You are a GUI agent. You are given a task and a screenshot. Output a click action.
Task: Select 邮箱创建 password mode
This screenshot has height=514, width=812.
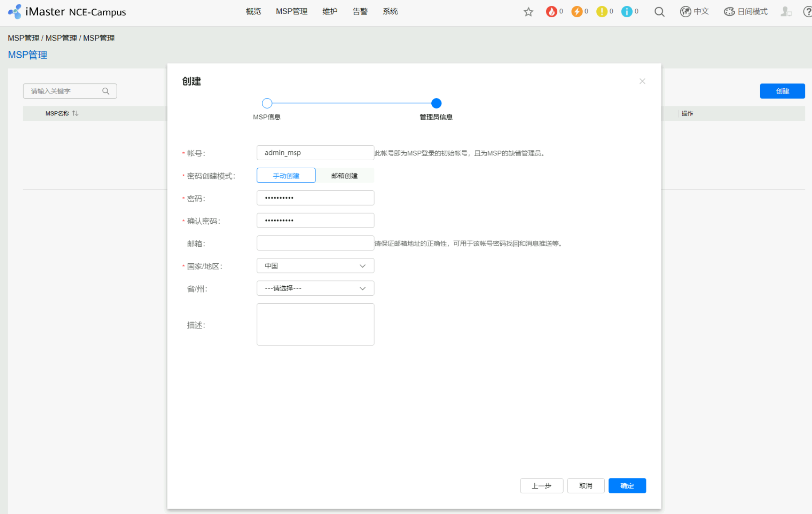click(x=344, y=176)
